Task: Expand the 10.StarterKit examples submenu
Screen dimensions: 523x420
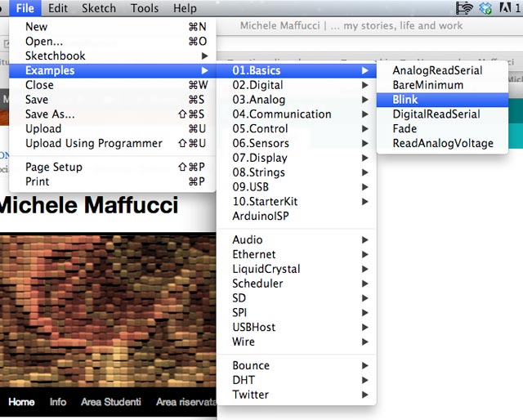Action: pos(265,201)
